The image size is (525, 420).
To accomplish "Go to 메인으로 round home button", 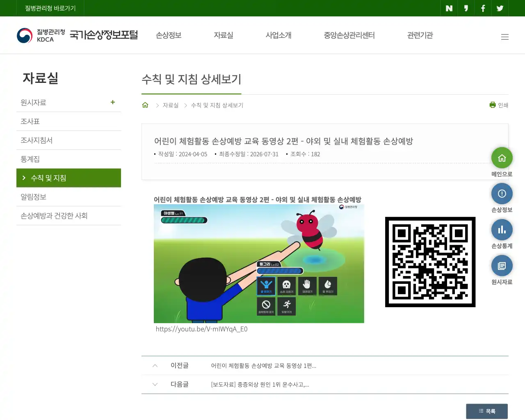I will click(x=502, y=158).
